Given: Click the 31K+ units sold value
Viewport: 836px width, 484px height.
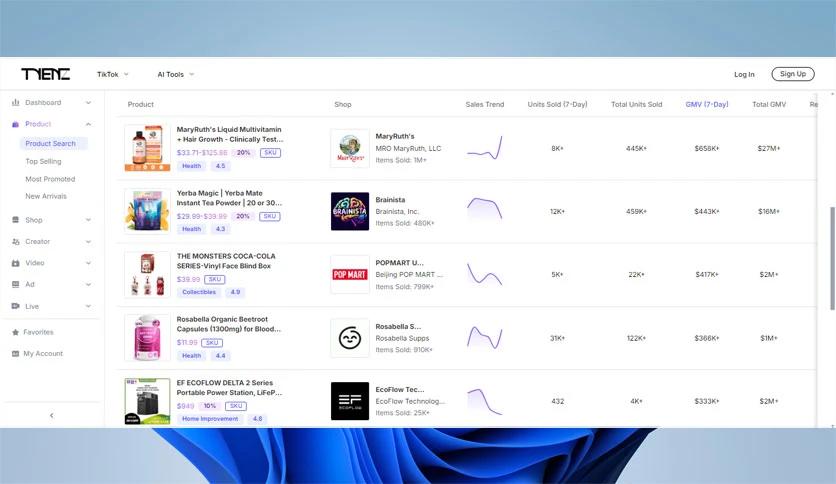Looking at the screenshot, I should pos(557,338).
